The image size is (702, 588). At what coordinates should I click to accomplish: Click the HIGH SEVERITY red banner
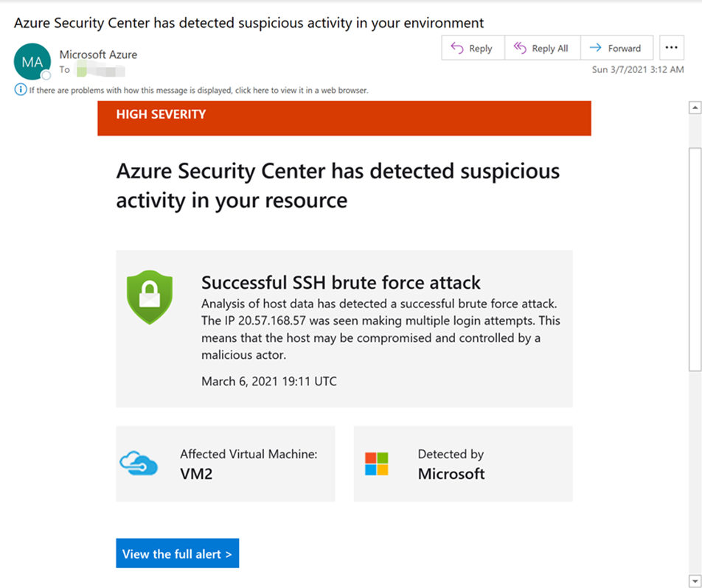pos(344,118)
